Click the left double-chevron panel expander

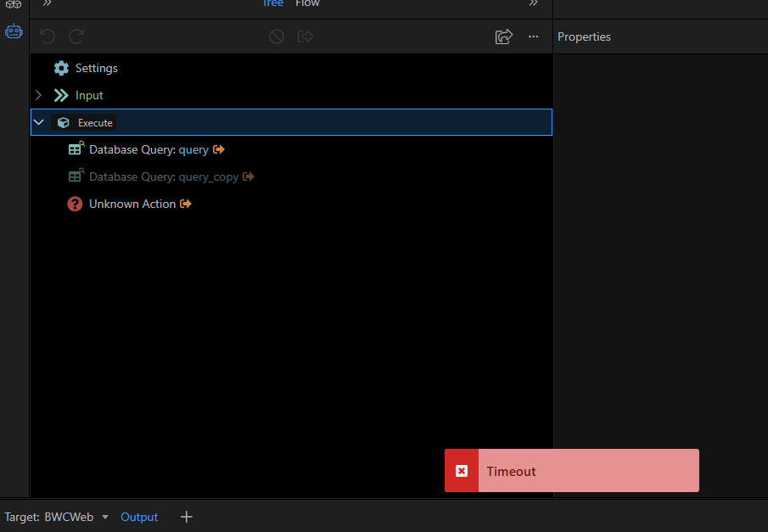pos(47,3)
